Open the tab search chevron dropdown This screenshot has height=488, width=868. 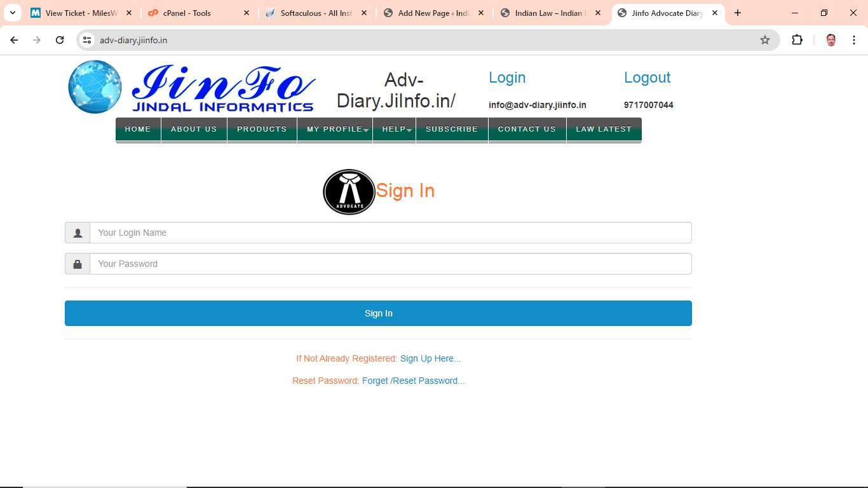pyautogui.click(x=12, y=13)
